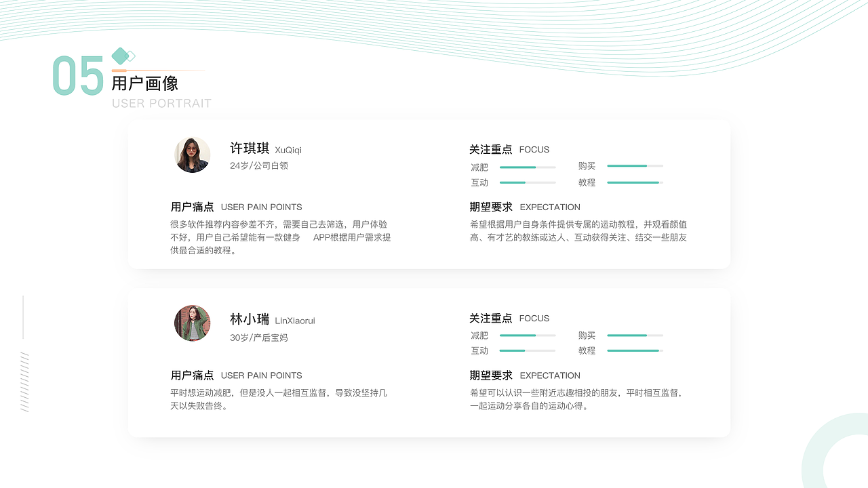Click the 教程 progress bar in 许琪琪's card
This screenshot has width=868, height=488.
[635, 182]
